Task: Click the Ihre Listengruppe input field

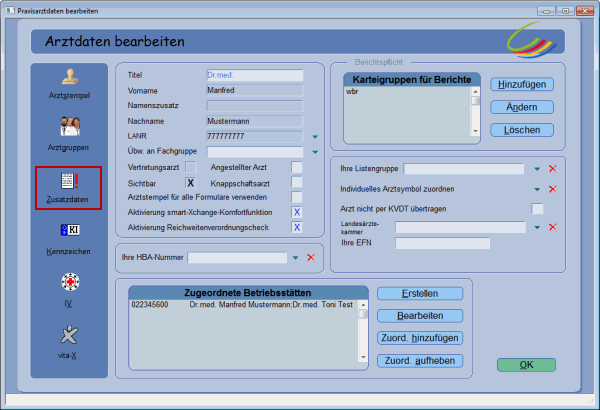Action: coord(464,169)
